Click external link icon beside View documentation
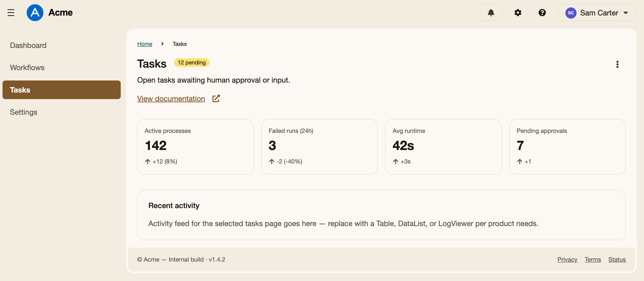Screen dimensions: 644x281 point(216,98)
